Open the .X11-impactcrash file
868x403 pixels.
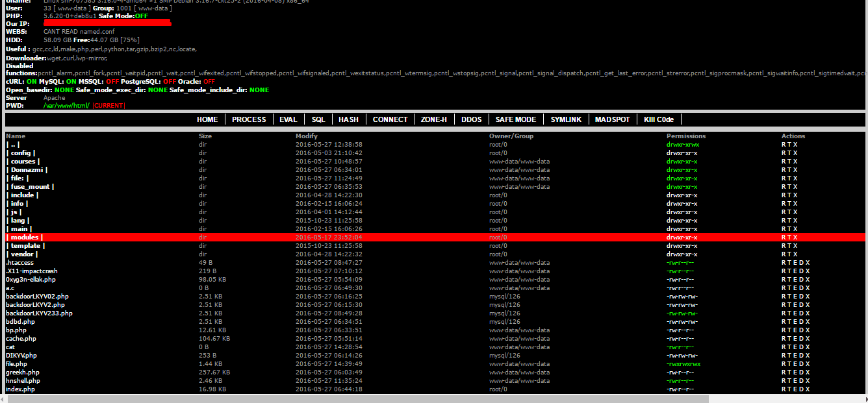pos(32,271)
